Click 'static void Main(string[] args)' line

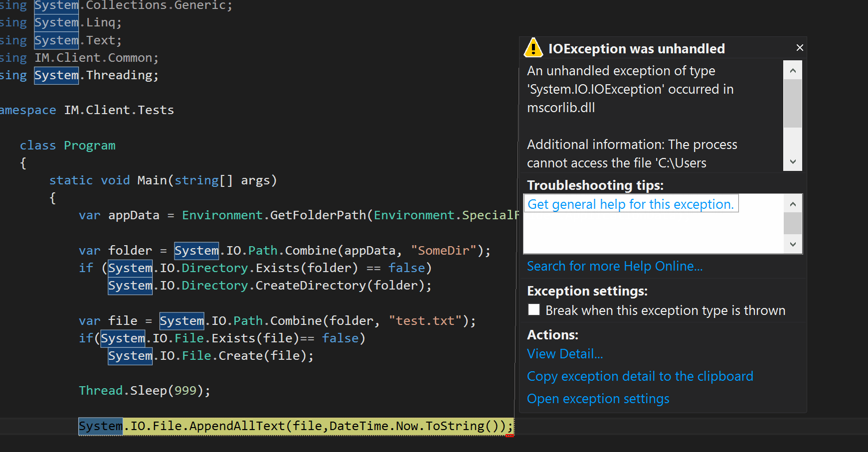(x=163, y=180)
